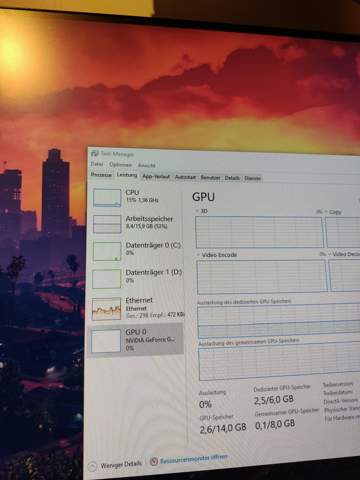The height and width of the screenshot is (480, 360).
Task: Open the 3D engine dropdown
Action: [x=198, y=211]
